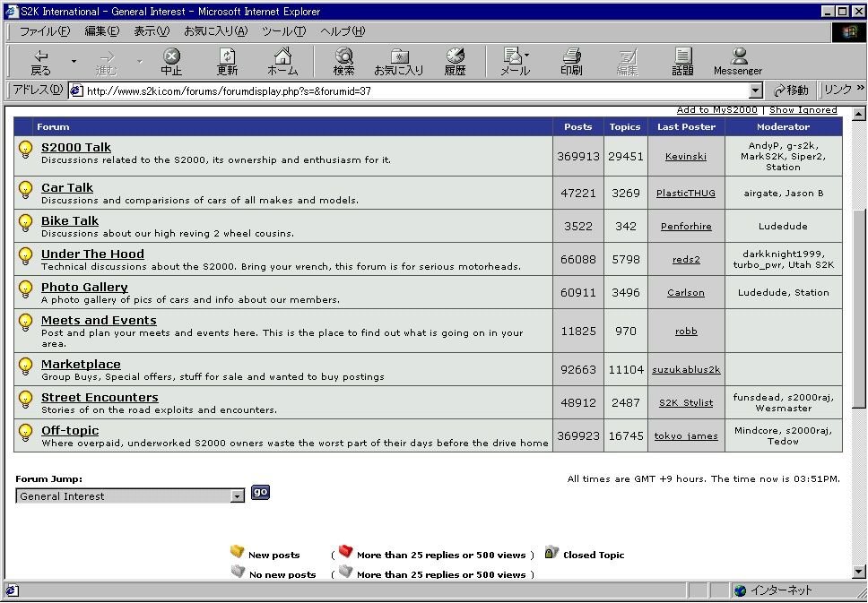This screenshot has height=603, width=868.
Task: Open the Help menu
Action: coord(343,31)
